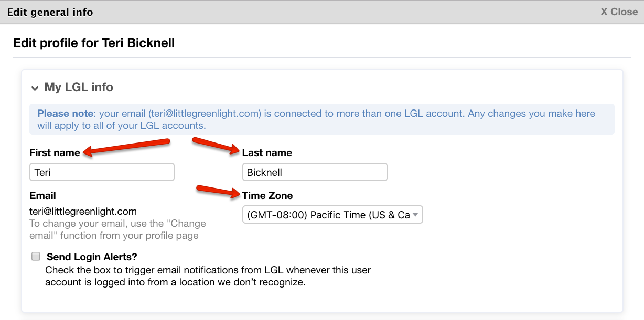The width and height of the screenshot is (644, 320).
Task: Close the Edit general info dialog
Action: (619, 12)
